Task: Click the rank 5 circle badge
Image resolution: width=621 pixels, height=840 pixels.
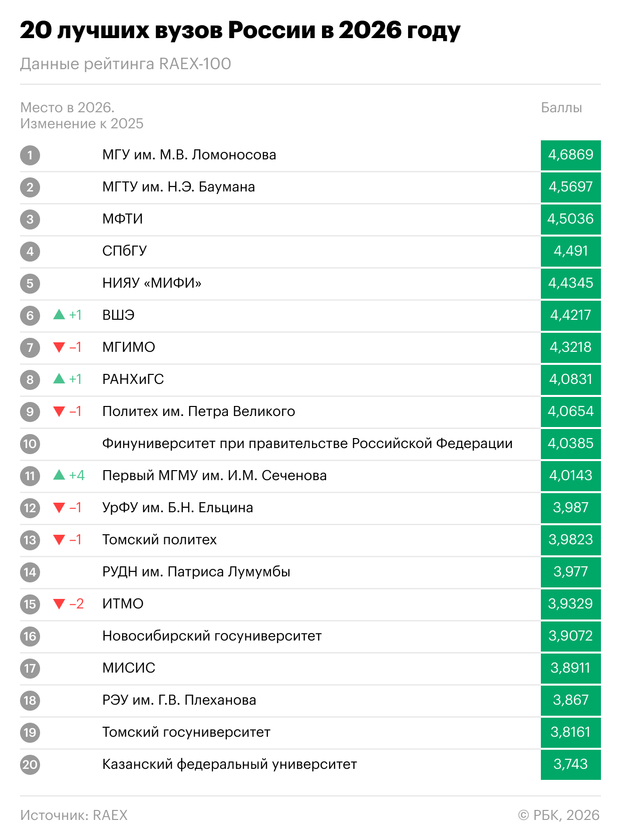Action: point(30,284)
